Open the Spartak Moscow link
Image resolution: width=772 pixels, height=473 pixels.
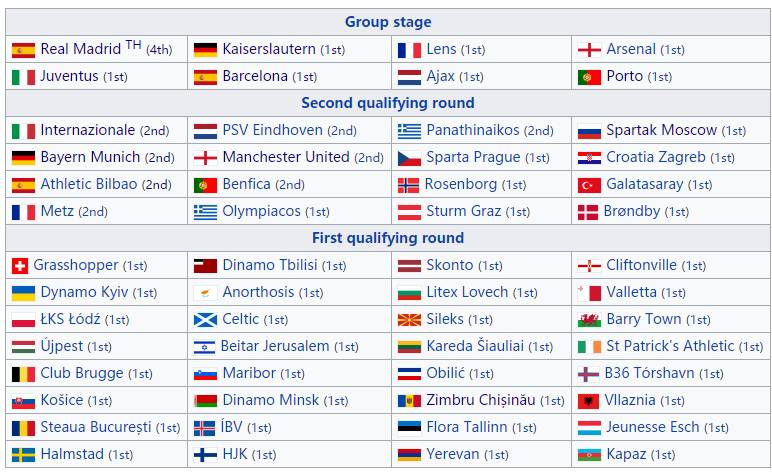click(x=662, y=130)
